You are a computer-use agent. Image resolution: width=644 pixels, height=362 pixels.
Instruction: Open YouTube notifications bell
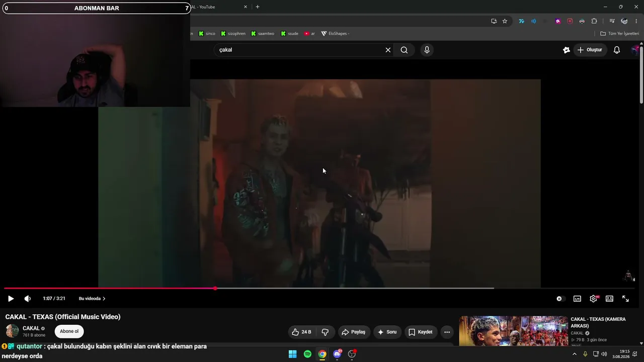pyautogui.click(x=617, y=50)
